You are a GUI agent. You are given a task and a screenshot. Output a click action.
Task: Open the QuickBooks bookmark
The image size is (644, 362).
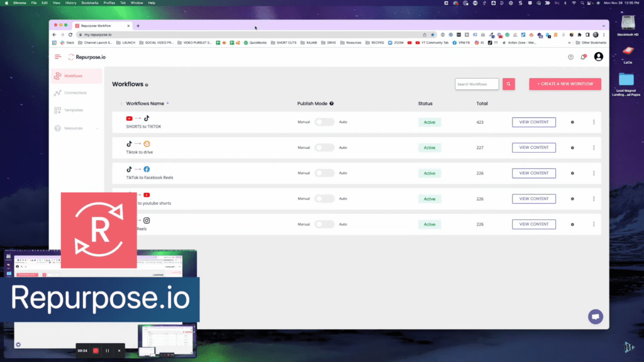click(255, 43)
